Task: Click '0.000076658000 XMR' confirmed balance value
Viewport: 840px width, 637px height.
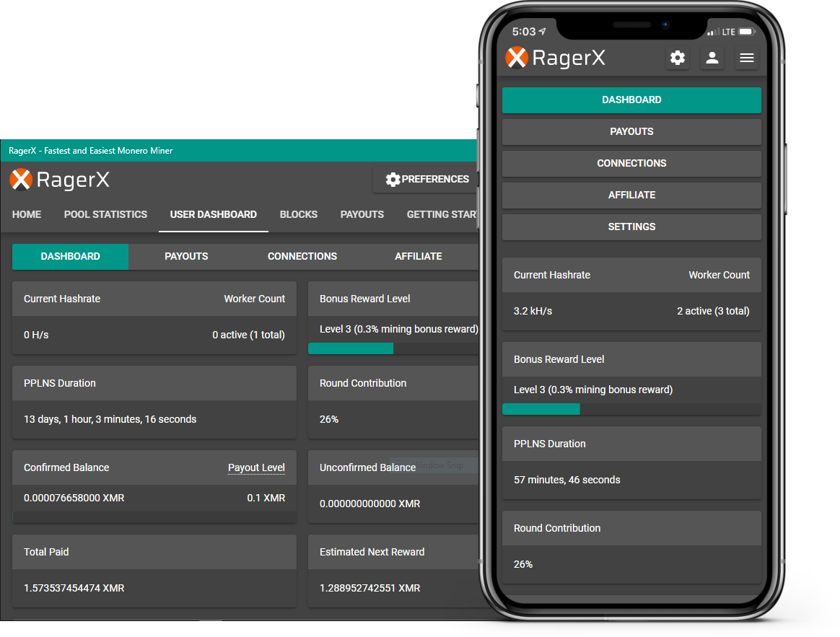Action: [x=74, y=498]
